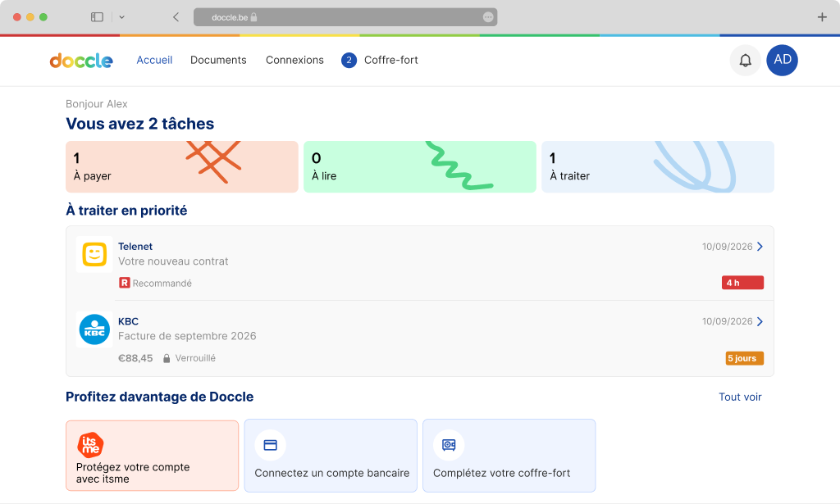Click the Vous avez 2 tâches heading
840x504 pixels.
[139, 124]
